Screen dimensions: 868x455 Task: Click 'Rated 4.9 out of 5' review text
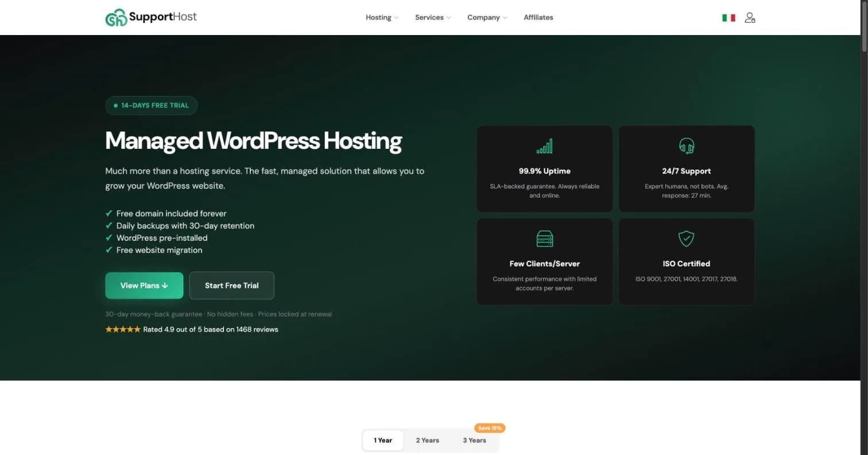pos(211,329)
